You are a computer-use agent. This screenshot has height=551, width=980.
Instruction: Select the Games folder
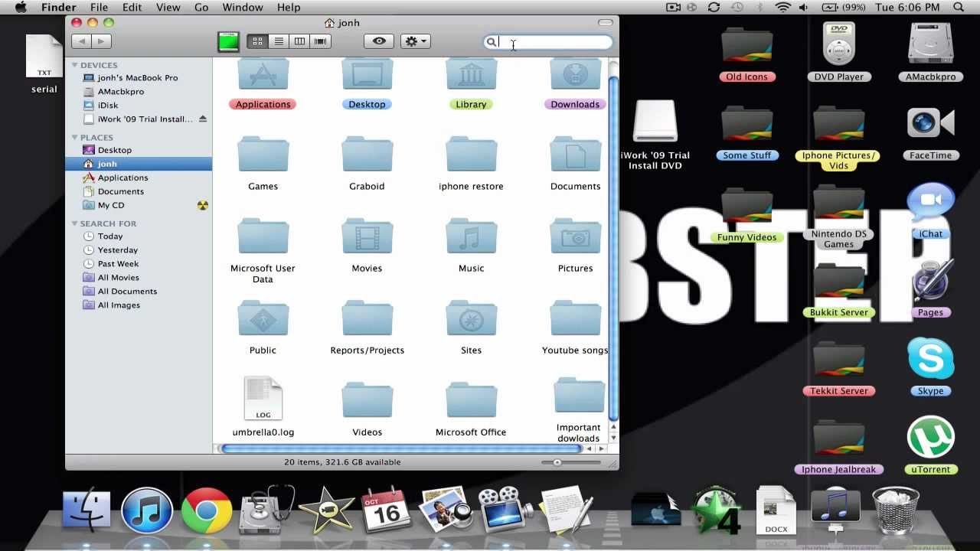point(263,155)
